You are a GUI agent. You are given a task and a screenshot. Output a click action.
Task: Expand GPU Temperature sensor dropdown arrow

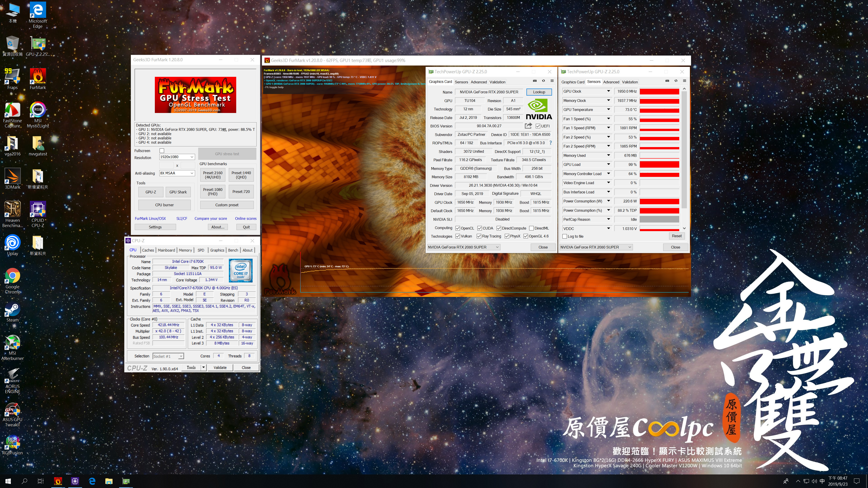tap(608, 109)
